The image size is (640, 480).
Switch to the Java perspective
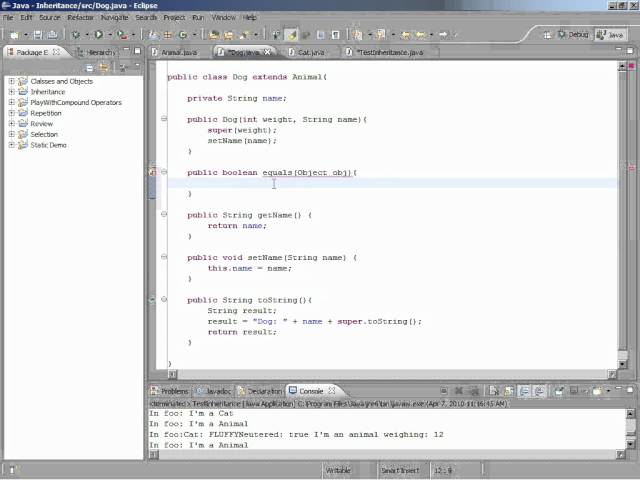tap(610, 35)
